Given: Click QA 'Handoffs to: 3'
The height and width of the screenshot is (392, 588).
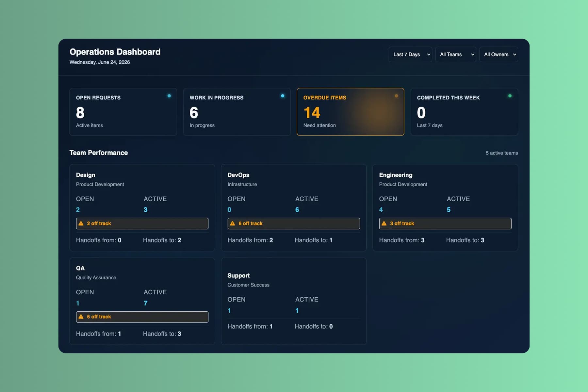Looking at the screenshot, I should (x=162, y=334).
